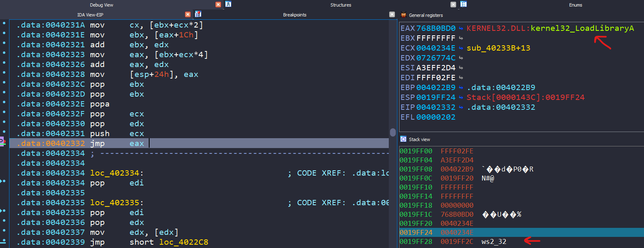Click the IDA View vertical scrollbar thumb

392,132
